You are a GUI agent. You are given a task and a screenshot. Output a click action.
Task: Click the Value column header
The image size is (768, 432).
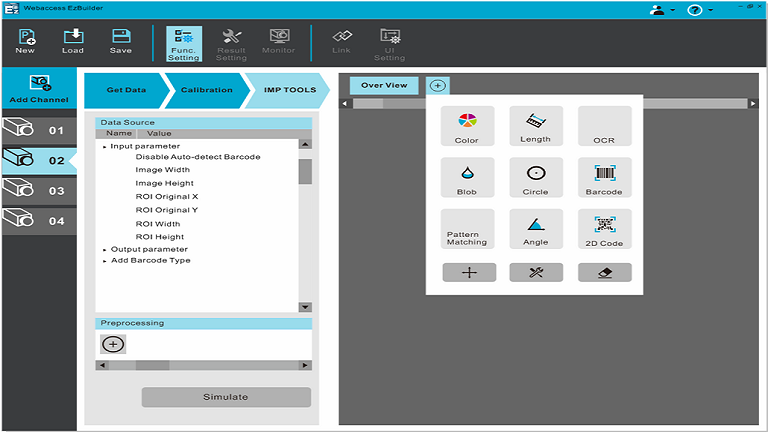pos(159,133)
